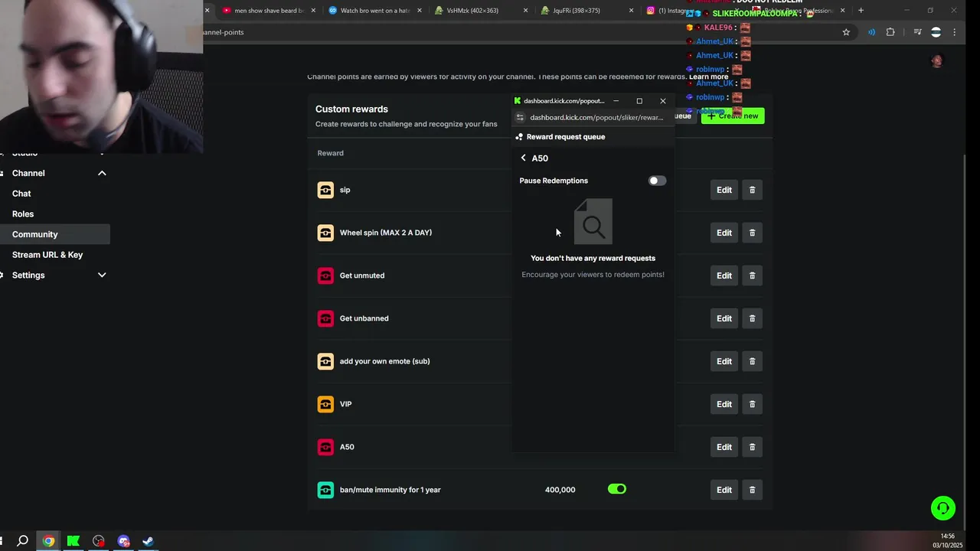Close the VsHMzk (402×363) tab
980x551 pixels.
click(526, 11)
